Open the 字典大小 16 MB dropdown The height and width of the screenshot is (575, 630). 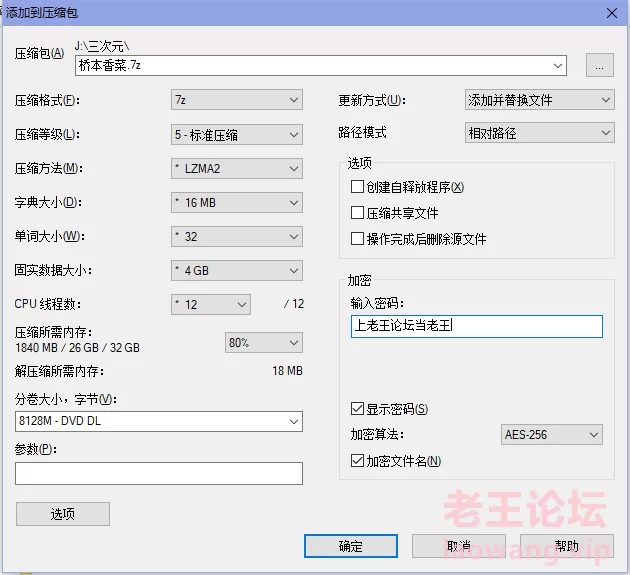click(x=237, y=203)
